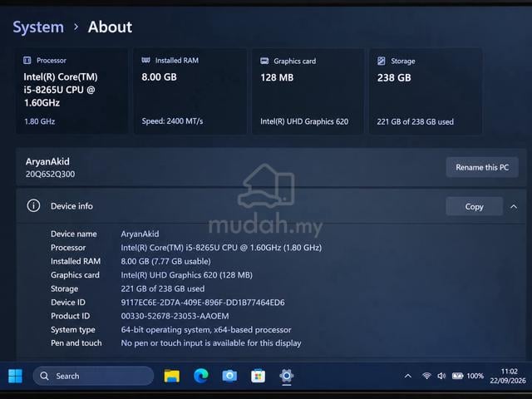Screen dimensions: 532x399
Task: Open File Explorer from the taskbar
Action: 172,376
